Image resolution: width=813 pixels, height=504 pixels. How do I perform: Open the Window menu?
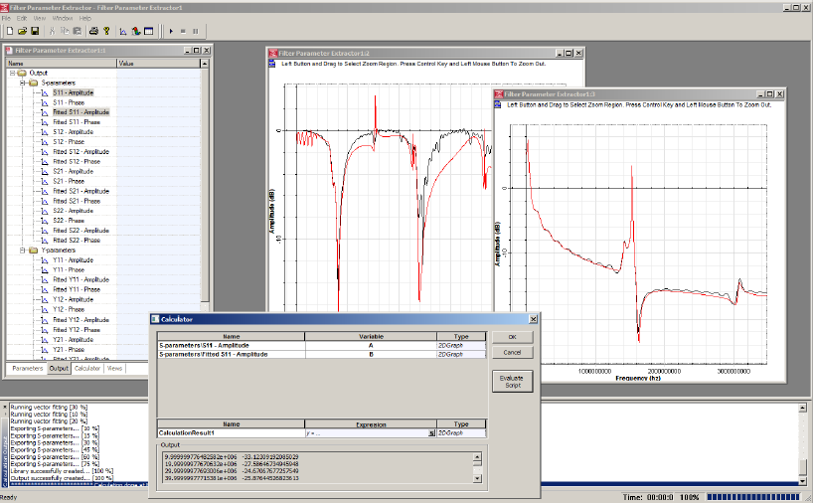pos(62,18)
